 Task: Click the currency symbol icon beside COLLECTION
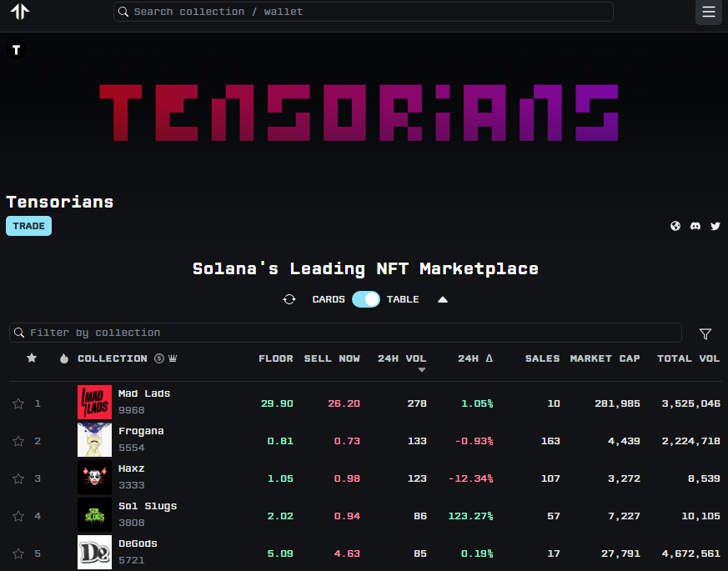[159, 358]
